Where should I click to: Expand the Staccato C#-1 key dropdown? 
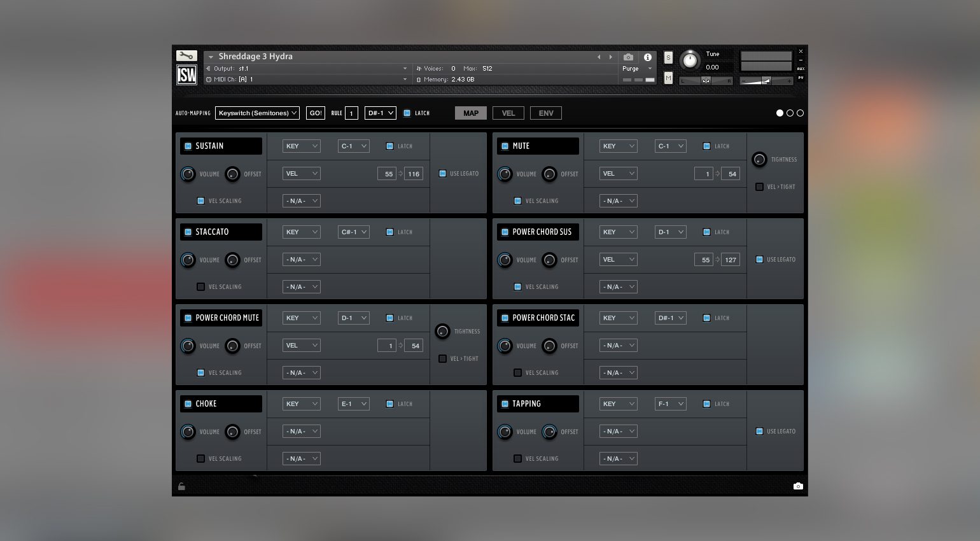click(x=353, y=232)
